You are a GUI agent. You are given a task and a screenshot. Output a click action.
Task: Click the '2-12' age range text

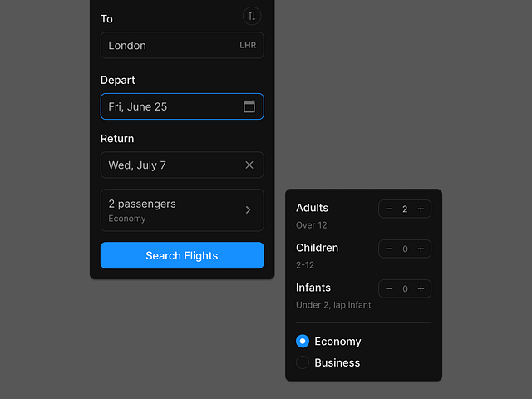(x=305, y=265)
